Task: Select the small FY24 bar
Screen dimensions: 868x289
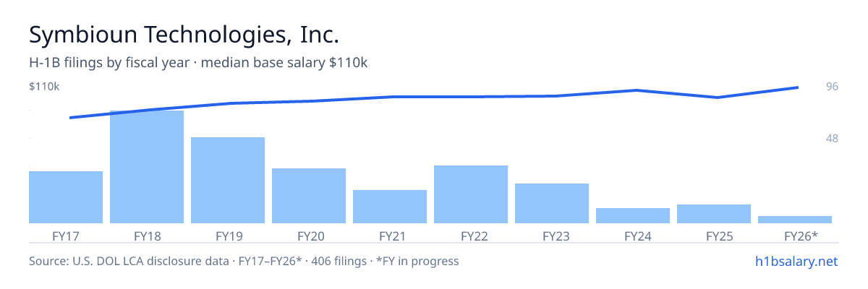Action: click(x=633, y=215)
